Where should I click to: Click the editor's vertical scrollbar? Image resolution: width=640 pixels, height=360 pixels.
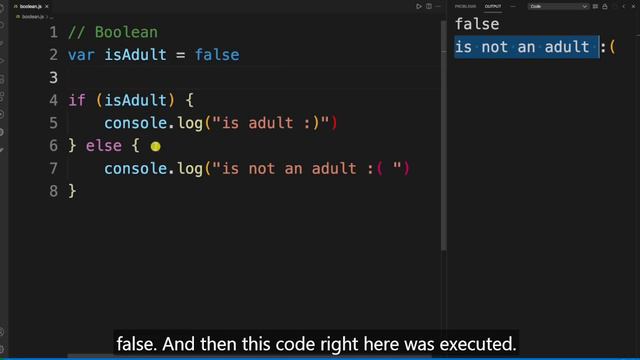coord(444,135)
